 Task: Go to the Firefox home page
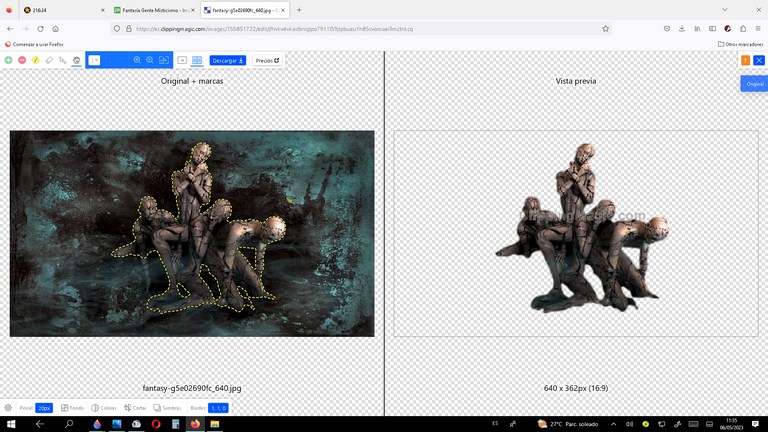coord(55,29)
